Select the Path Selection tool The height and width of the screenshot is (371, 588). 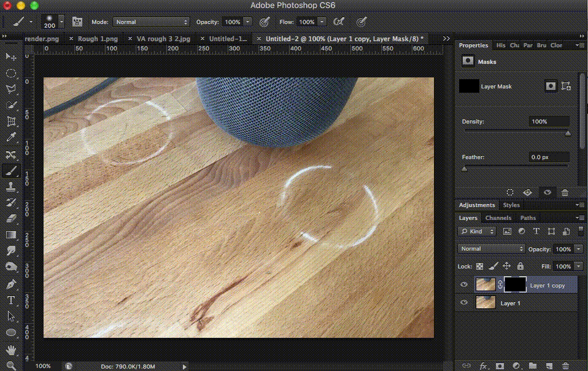pos(11,316)
